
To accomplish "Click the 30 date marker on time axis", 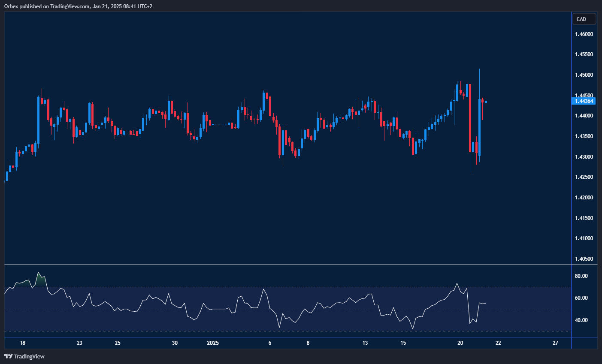I will click(x=175, y=343).
